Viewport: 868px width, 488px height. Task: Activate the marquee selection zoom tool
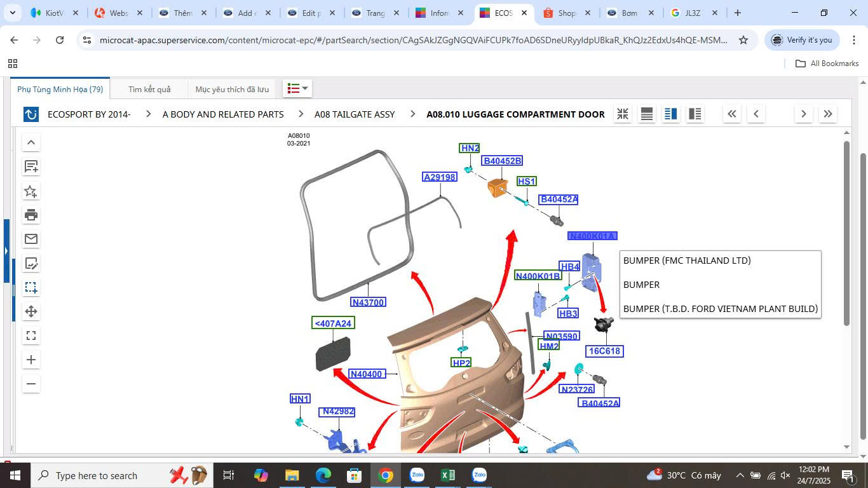(31, 287)
